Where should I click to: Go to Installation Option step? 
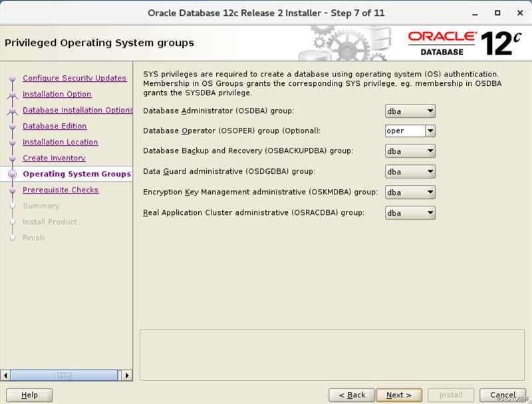[57, 94]
